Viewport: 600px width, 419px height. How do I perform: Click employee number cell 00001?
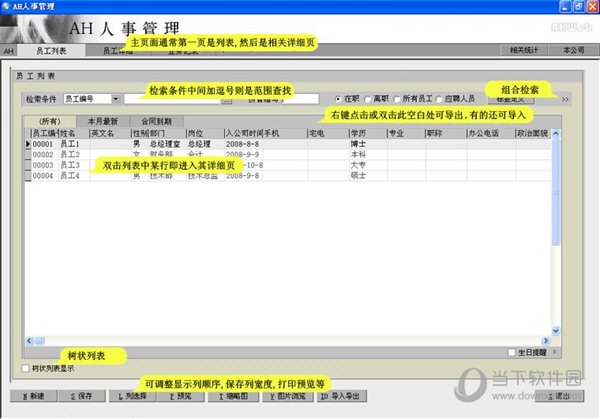[x=43, y=144]
